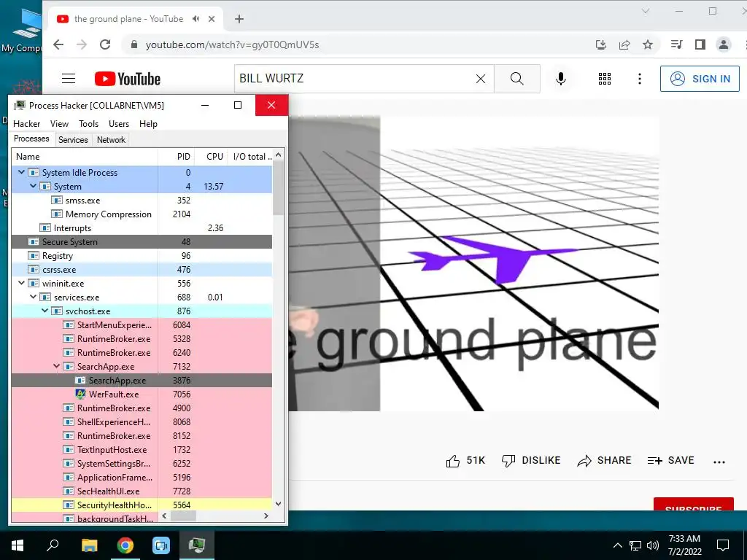Screen dimensions: 747x560
Task: Clear the BILL WURTZ search text
Action: click(x=481, y=79)
